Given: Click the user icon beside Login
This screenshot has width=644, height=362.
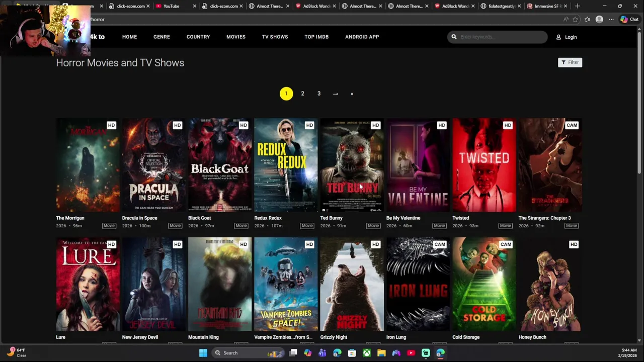Looking at the screenshot, I should [558, 37].
